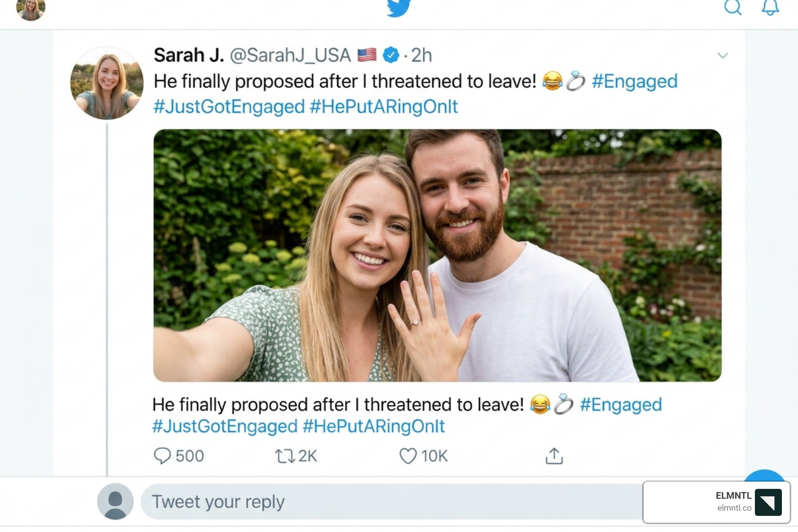
Task: Click the blue verified badge
Action: coord(391,55)
